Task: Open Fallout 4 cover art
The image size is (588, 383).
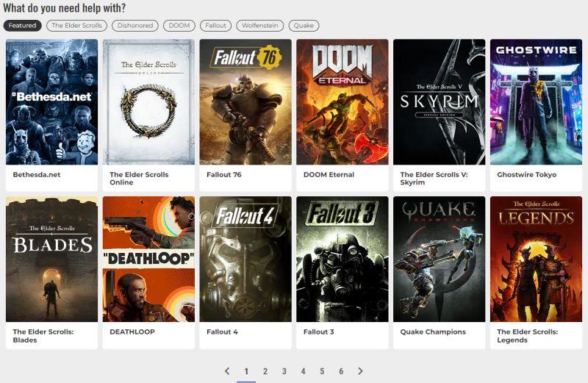Action: [x=245, y=259]
